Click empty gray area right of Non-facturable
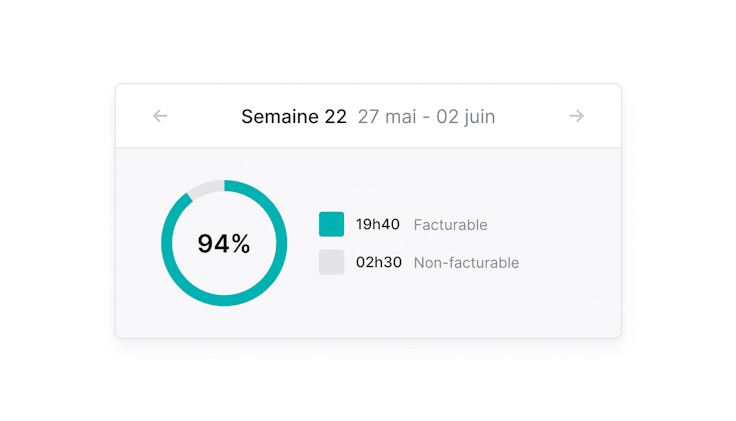This screenshot has height=421, width=736. (x=570, y=263)
